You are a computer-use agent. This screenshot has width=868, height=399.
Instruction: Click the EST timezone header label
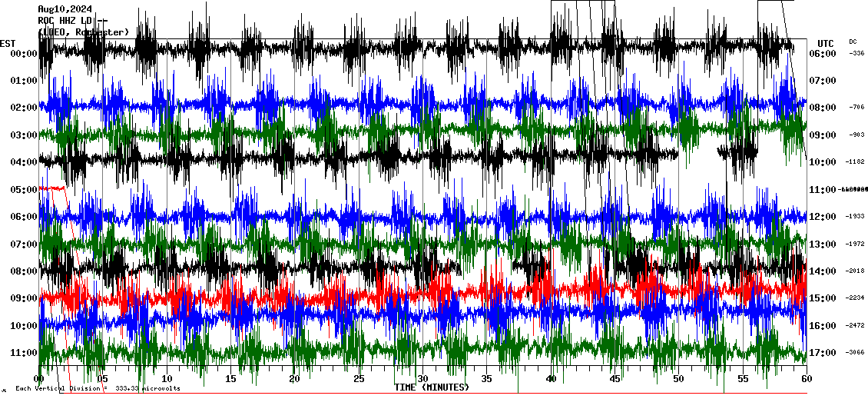(x=8, y=43)
